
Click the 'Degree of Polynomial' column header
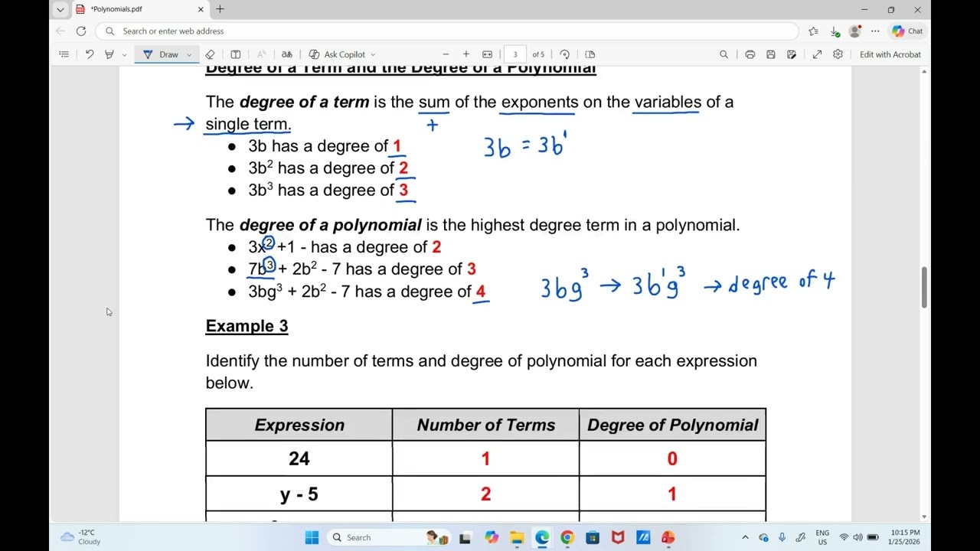click(x=672, y=425)
